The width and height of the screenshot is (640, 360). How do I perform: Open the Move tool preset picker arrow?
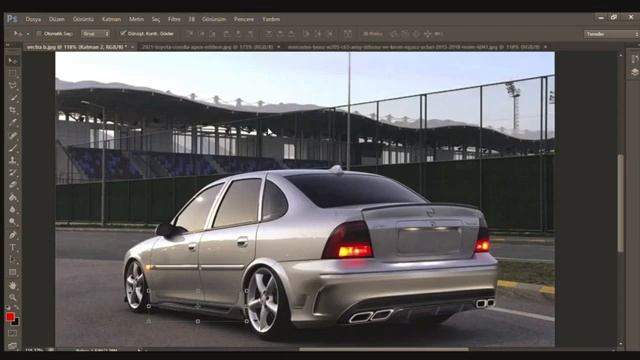[x=28, y=34]
